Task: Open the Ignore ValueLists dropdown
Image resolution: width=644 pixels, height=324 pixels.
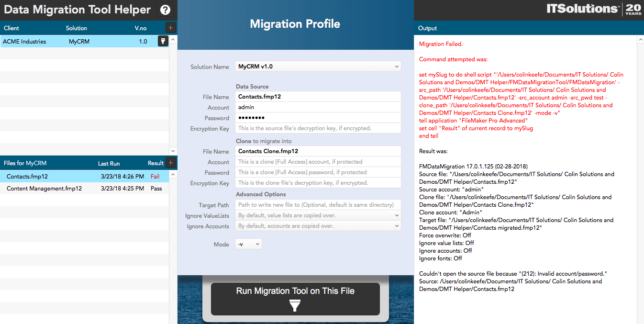Action: [x=318, y=215]
